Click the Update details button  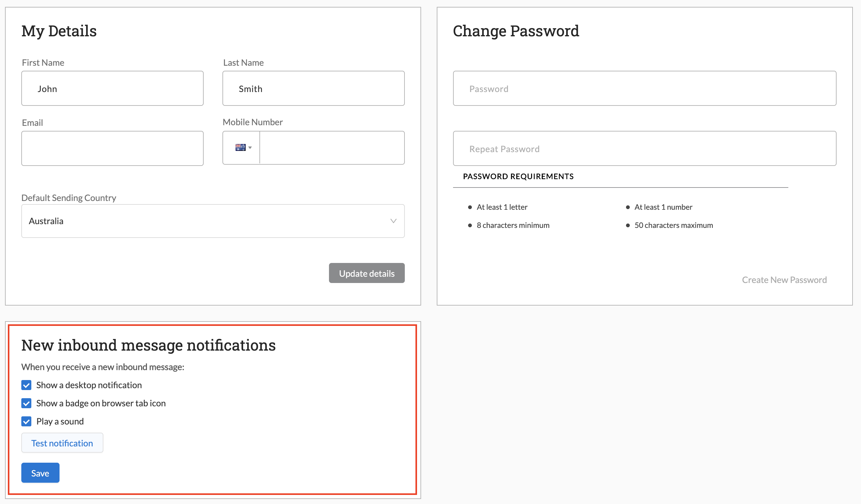tap(367, 273)
